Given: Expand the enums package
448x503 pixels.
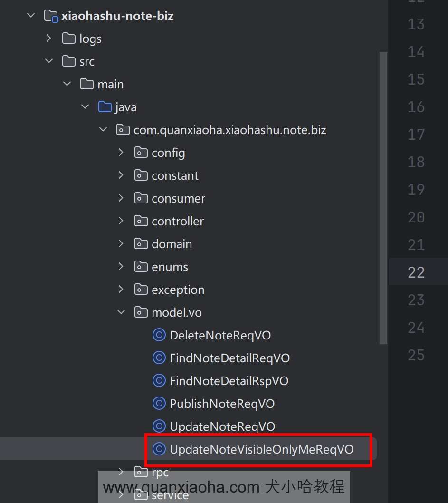Looking at the screenshot, I should (x=121, y=267).
